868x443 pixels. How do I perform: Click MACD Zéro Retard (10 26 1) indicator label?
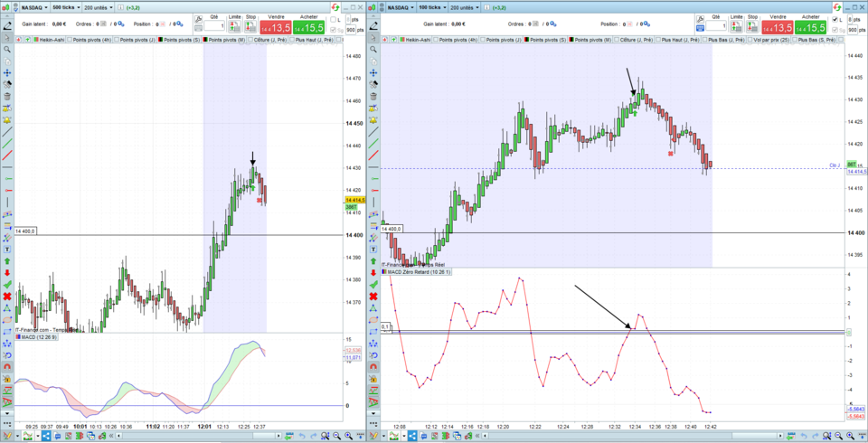[x=416, y=271]
